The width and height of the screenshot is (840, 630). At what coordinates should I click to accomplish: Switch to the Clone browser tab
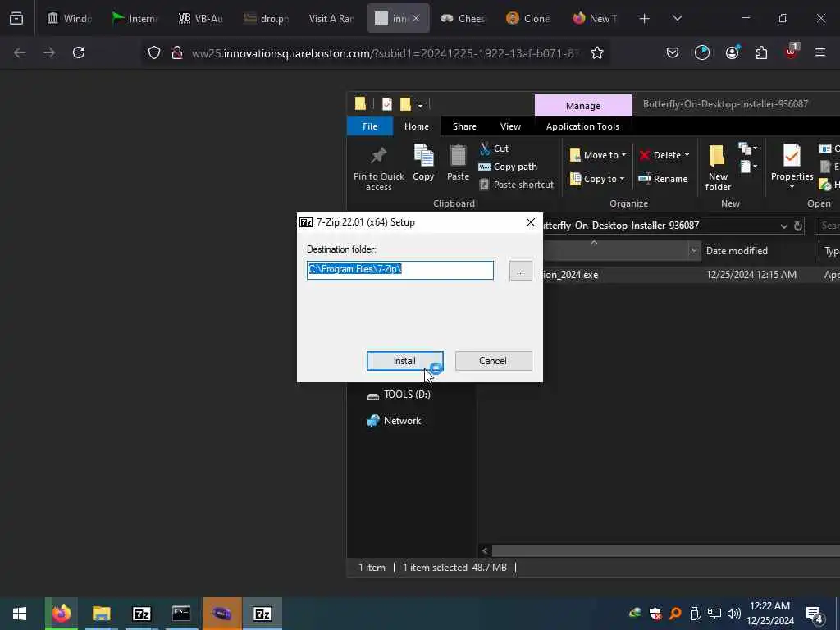(x=529, y=19)
